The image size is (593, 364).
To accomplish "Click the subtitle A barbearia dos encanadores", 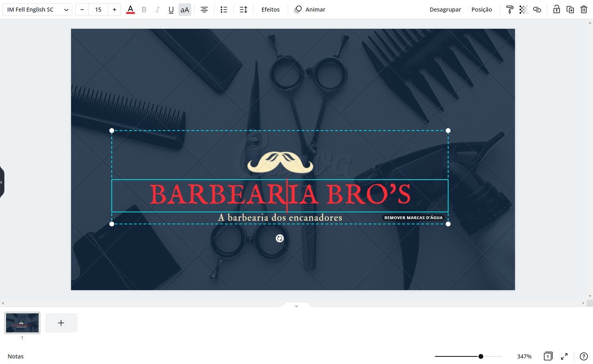I will click(x=280, y=218).
